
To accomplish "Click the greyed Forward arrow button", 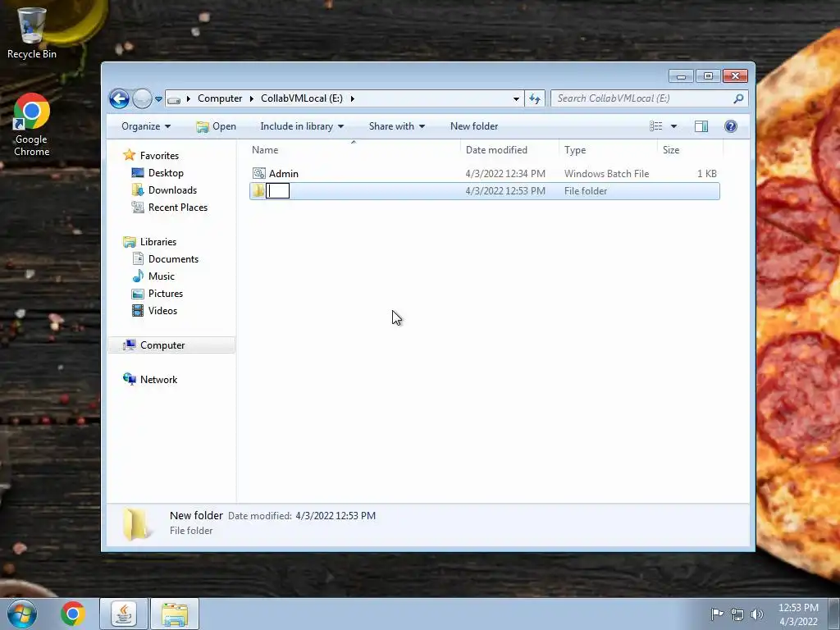I will point(142,98).
